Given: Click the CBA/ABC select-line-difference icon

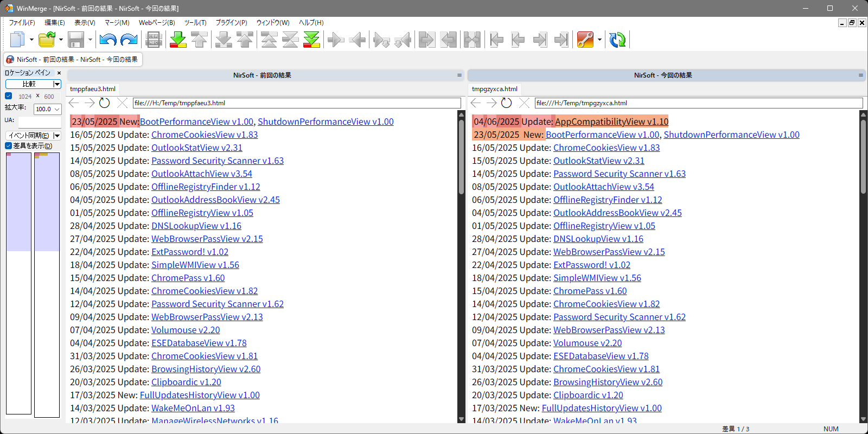Looking at the screenshot, I should click(154, 40).
